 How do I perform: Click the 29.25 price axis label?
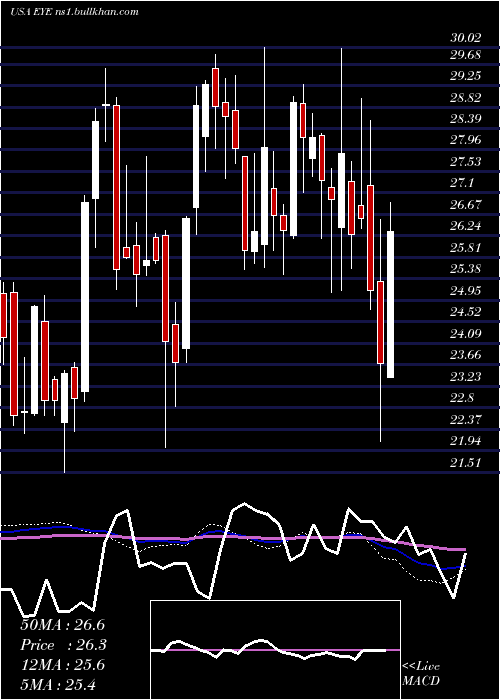pyautogui.click(x=466, y=76)
